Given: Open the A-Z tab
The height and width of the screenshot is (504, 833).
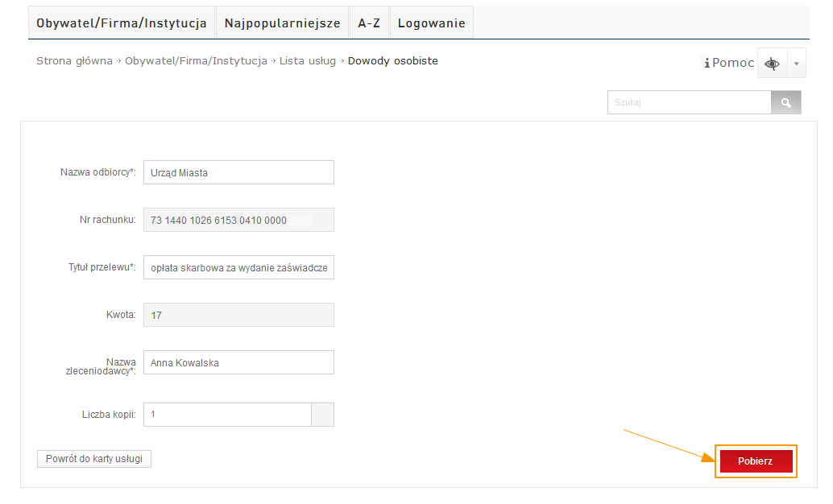Looking at the screenshot, I should pos(369,23).
